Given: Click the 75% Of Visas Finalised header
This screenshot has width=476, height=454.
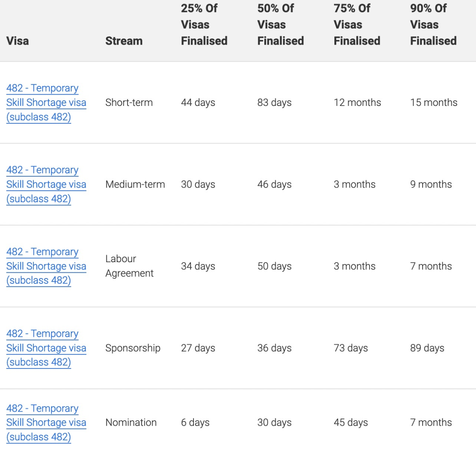Looking at the screenshot, I should click(x=357, y=25).
